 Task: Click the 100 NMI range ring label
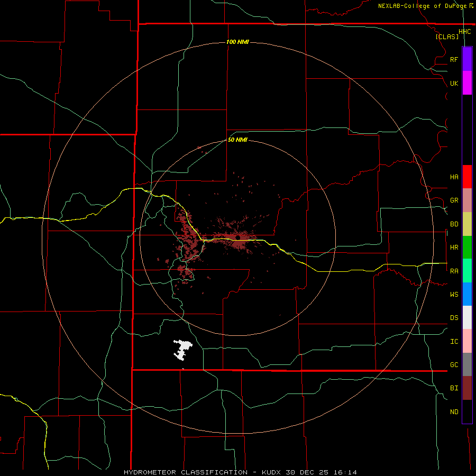point(237,42)
